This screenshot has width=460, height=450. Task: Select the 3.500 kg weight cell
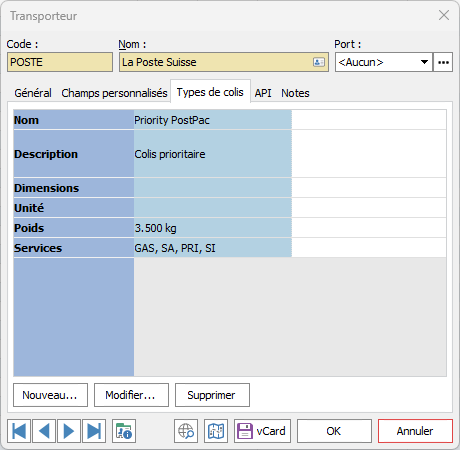(213, 228)
